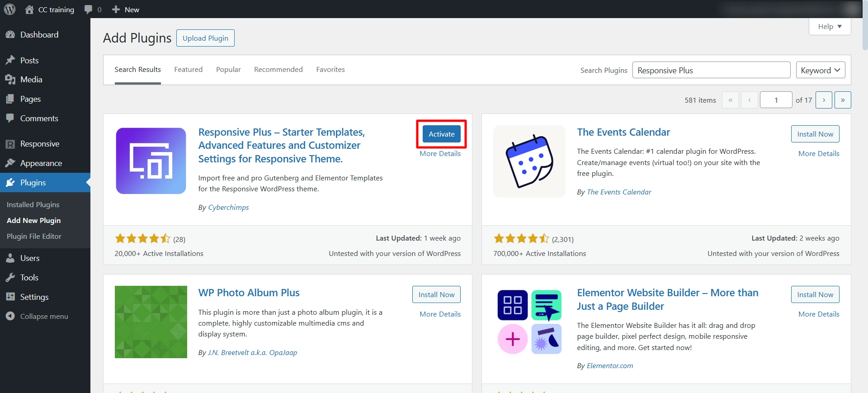The height and width of the screenshot is (393, 868).
Task: Open Add New Plugin submenu item
Action: pos(34,221)
